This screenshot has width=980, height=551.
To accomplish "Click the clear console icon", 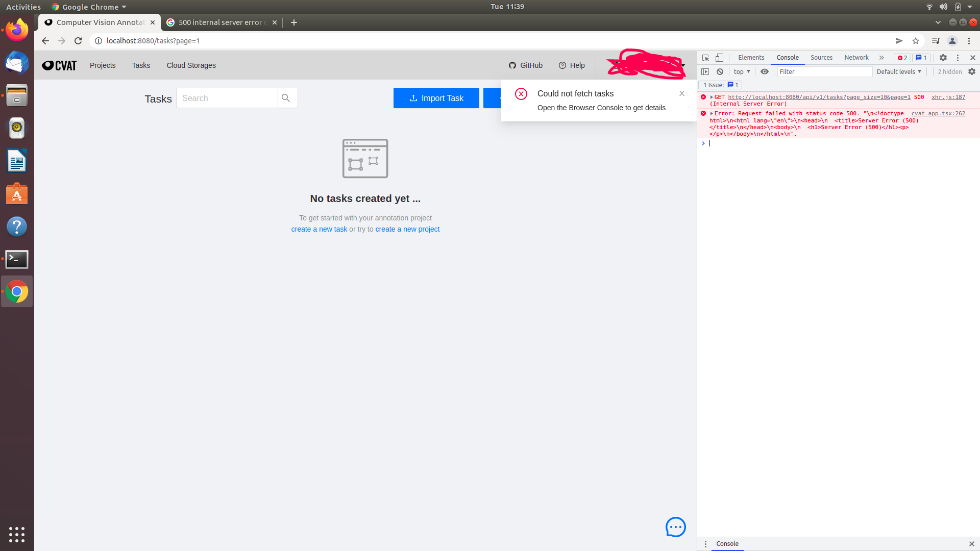I will click(720, 71).
